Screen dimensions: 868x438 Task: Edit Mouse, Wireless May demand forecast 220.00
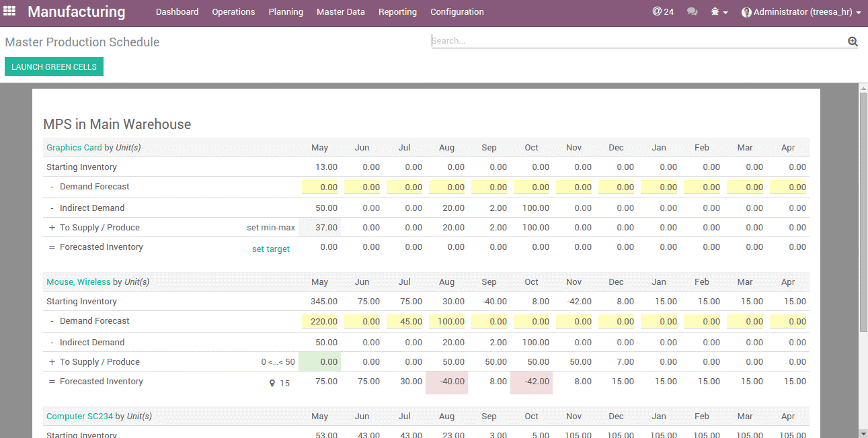tap(320, 322)
